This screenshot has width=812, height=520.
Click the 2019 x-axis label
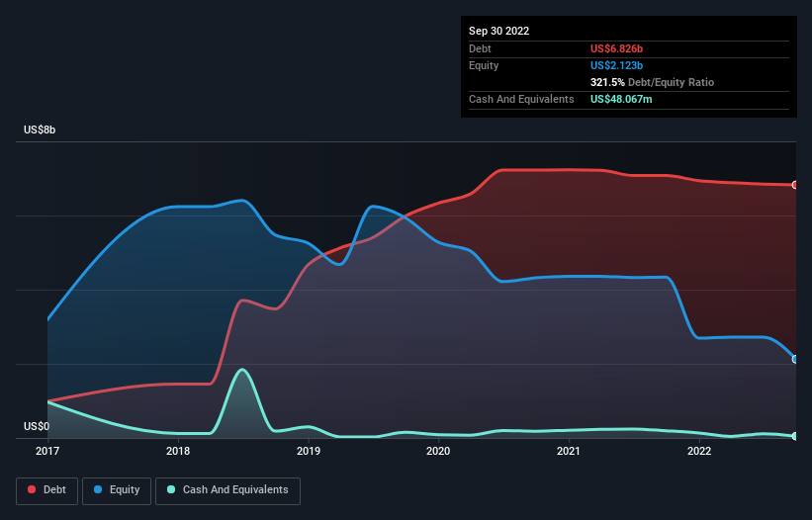tap(309, 451)
